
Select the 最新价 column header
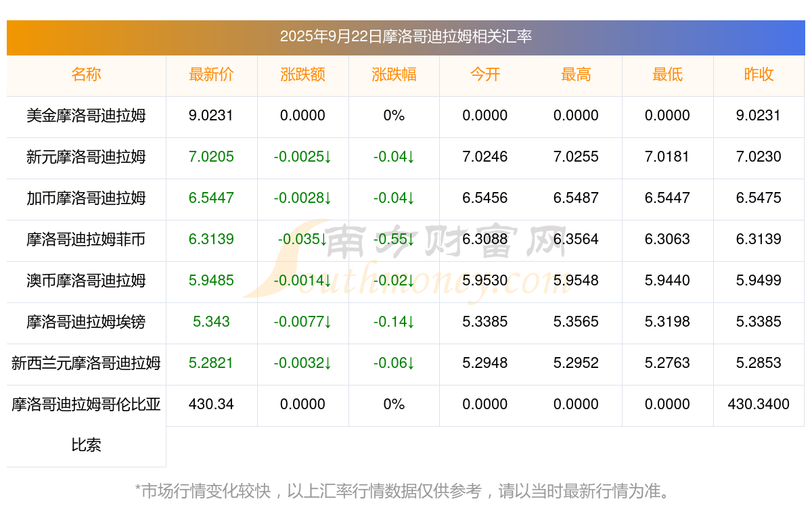(211, 74)
